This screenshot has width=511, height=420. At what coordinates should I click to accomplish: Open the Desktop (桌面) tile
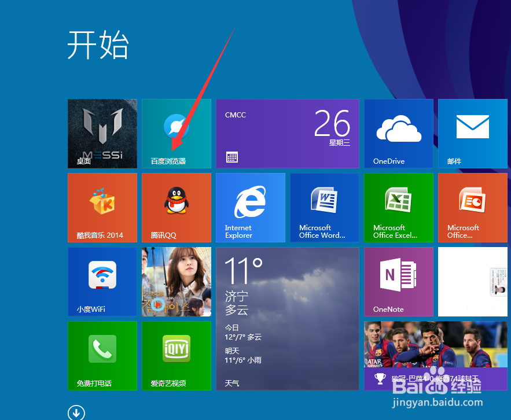point(102,134)
